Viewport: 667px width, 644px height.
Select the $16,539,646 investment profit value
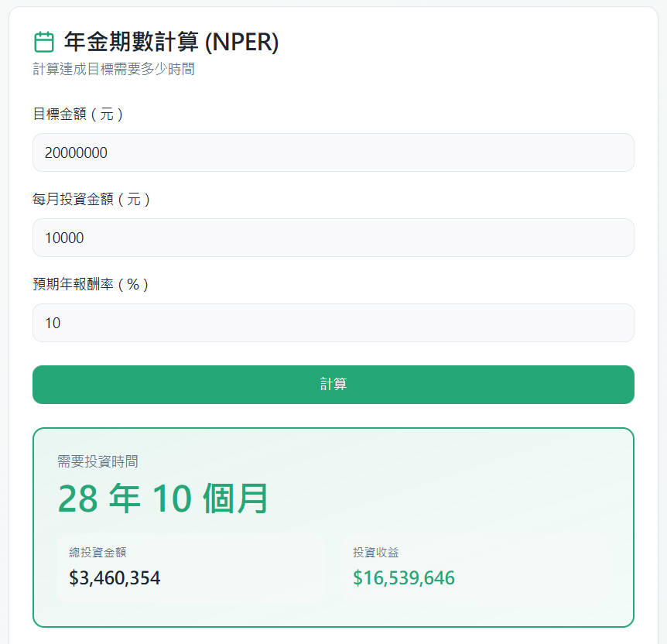[403, 577]
